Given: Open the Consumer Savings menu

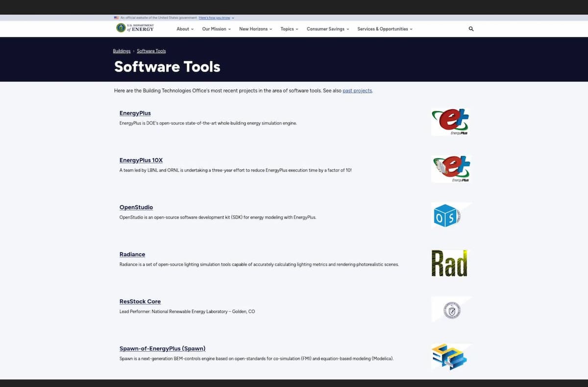Looking at the screenshot, I should click(328, 29).
